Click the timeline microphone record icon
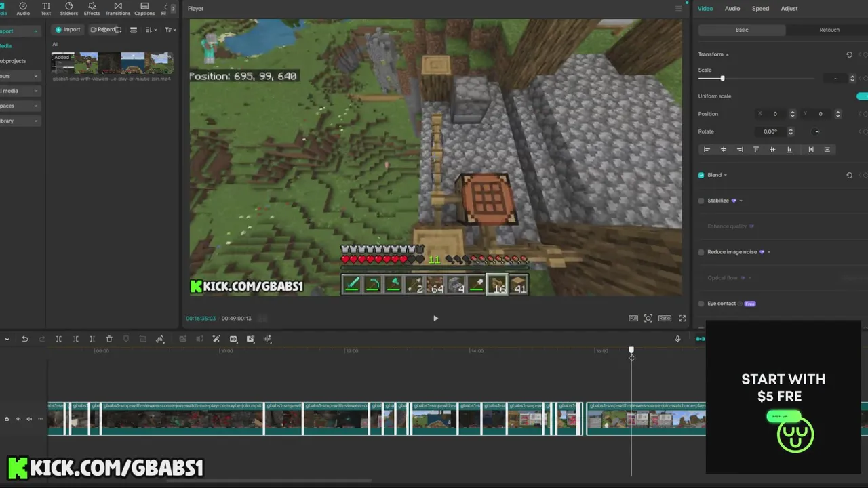 tap(677, 339)
